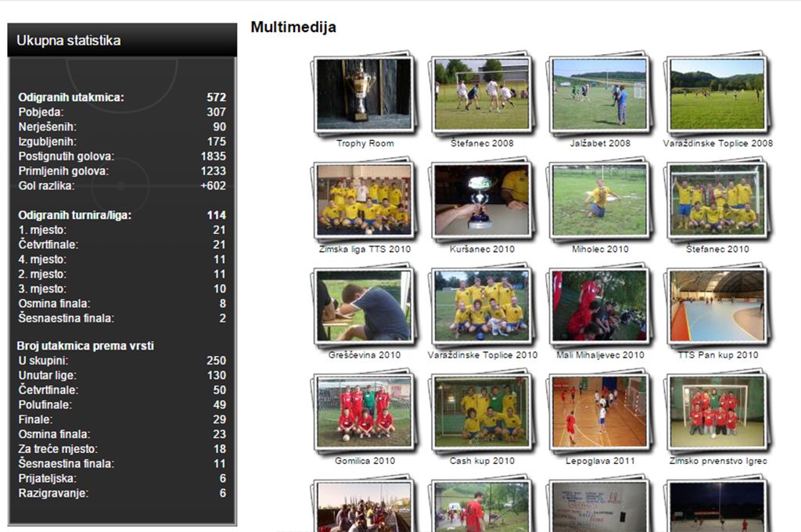801x532 pixels.
Task: Open the Kuršanec 2010 trophy photo
Action: [x=481, y=199]
